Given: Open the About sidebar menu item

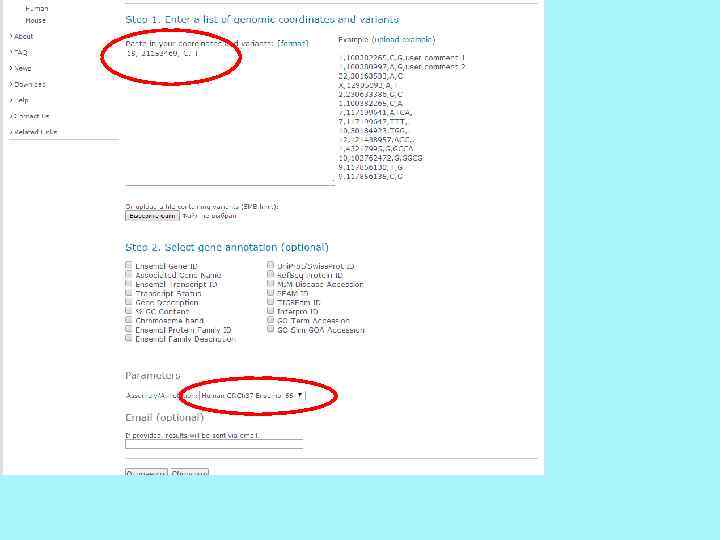Looking at the screenshot, I should coord(23,36).
